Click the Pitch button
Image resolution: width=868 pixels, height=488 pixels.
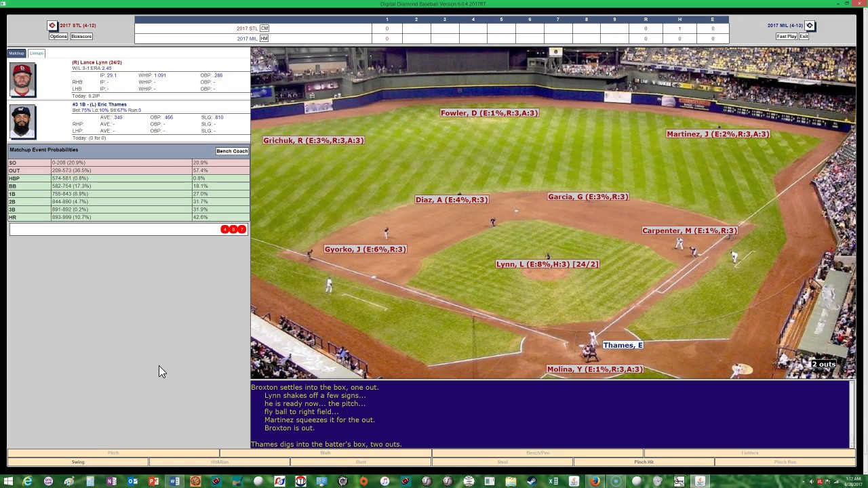[113, 453]
